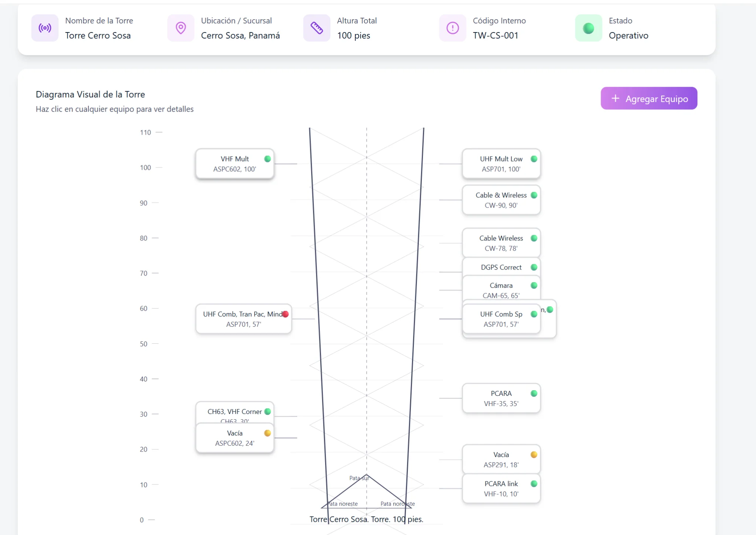This screenshot has height=535, width=756.
Task: Select the Vacía ASP291 18' card
Action: coord(501,460)
